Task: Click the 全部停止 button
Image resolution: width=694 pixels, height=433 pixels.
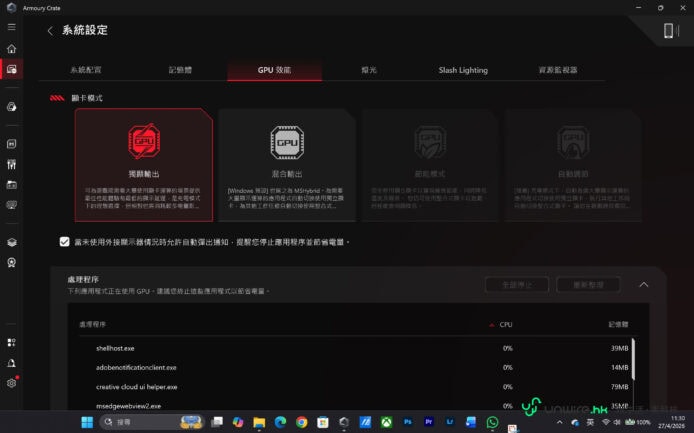Action: point(517,285)
